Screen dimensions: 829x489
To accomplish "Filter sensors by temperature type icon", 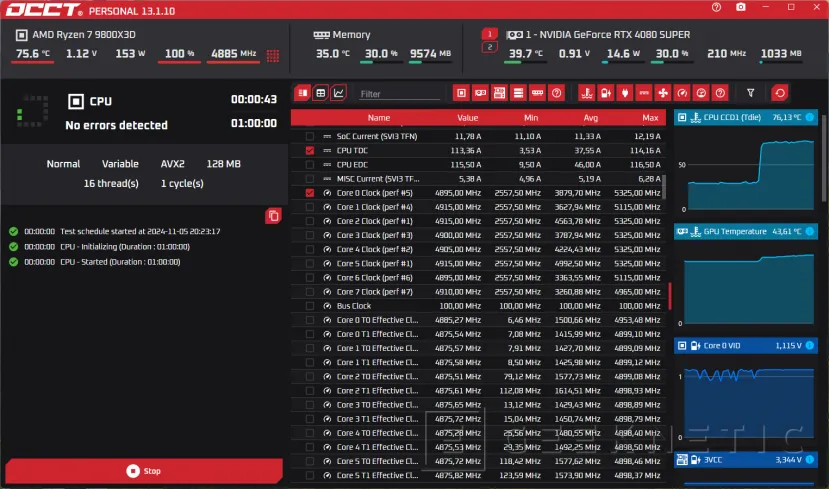I will [x=587, y=93].
